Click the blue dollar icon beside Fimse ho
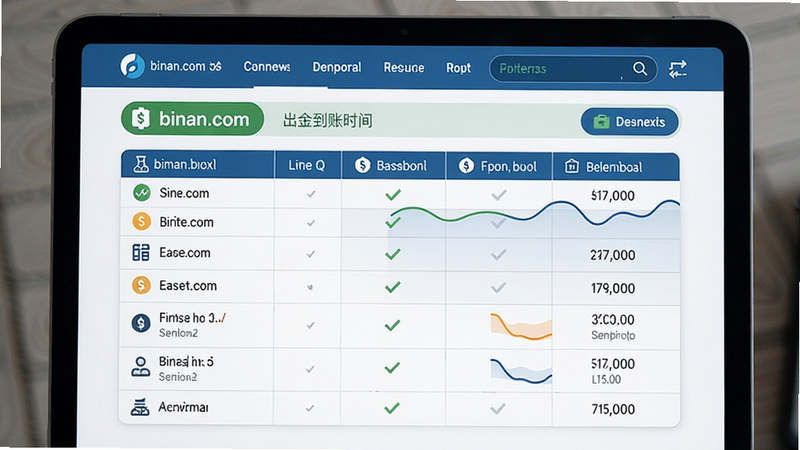The width and height of the screenshot is (800, 450). click(141, 323)
